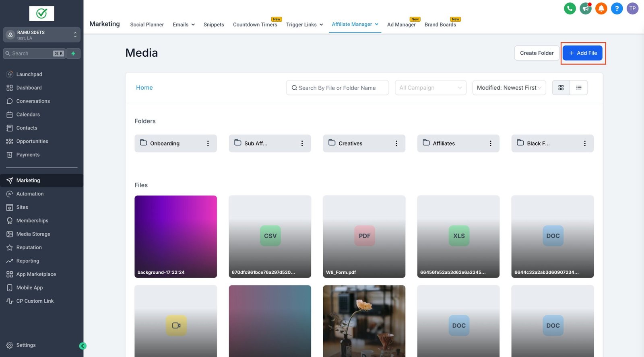Open Media Storage in sidebar

pos(33,234)
